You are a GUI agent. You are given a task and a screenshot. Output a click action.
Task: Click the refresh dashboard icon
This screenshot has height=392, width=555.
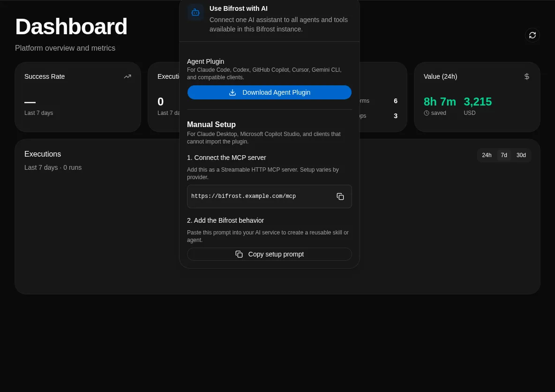coord(532,35)
